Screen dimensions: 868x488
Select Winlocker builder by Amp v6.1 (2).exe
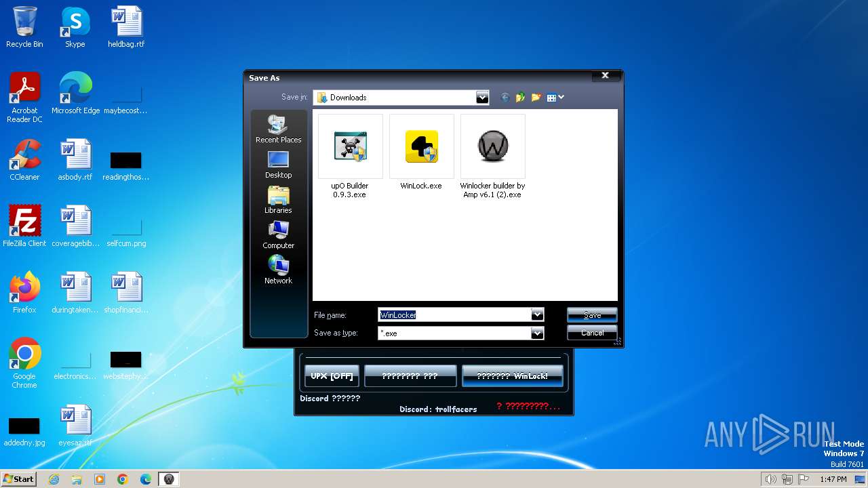492,157
